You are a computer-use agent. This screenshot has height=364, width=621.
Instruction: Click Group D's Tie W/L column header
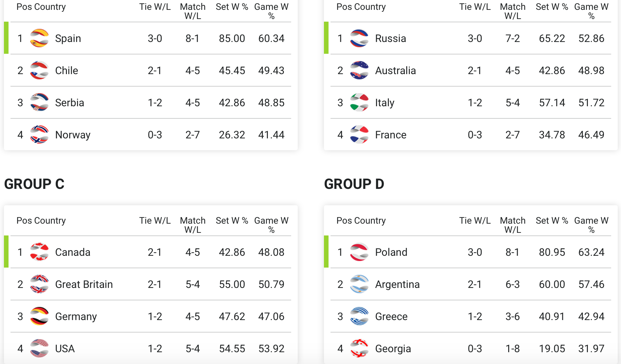(x=475, y=221)
